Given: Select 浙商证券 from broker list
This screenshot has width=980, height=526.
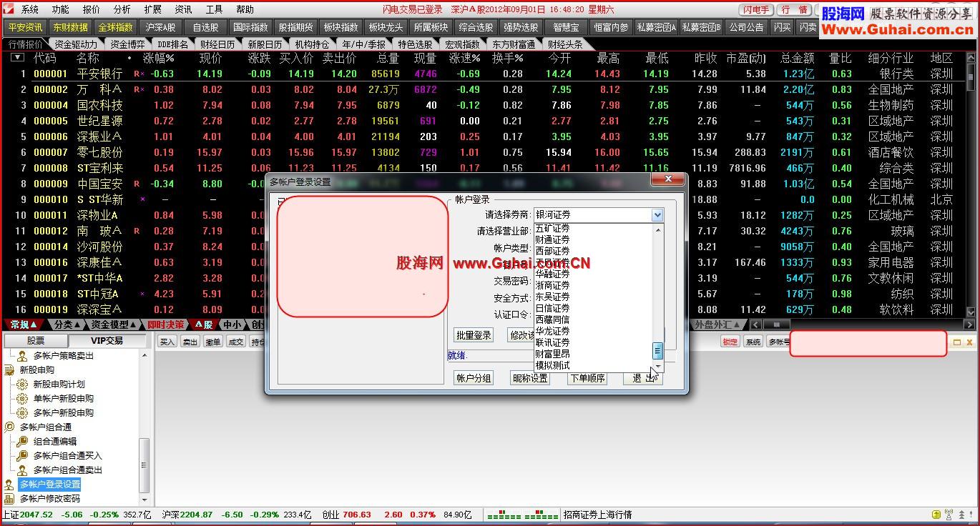Looking at the screenshot, I should pyautogui.click(x=552, y=285).
